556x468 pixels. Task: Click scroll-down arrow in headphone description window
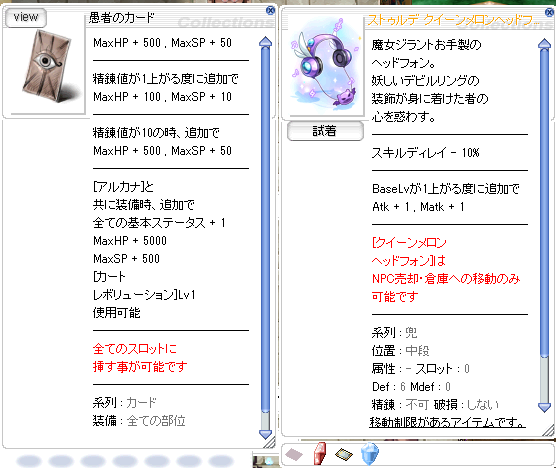544,407
